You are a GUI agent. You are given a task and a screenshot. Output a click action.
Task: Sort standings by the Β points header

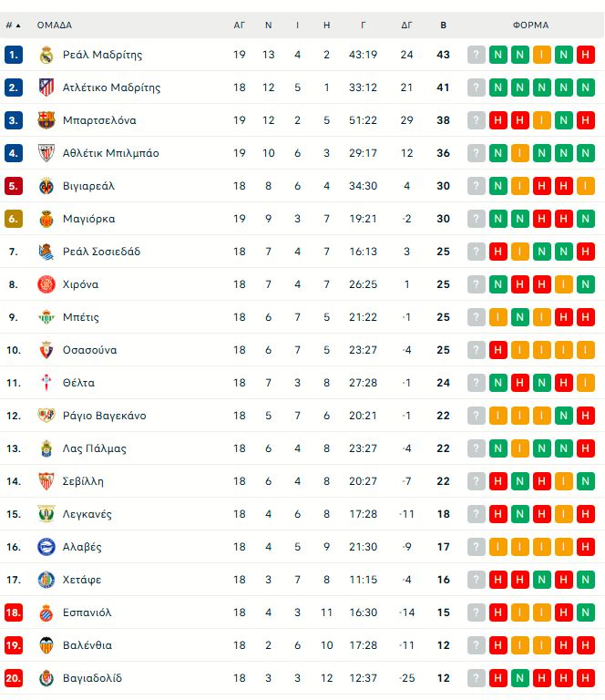point(444,25)
